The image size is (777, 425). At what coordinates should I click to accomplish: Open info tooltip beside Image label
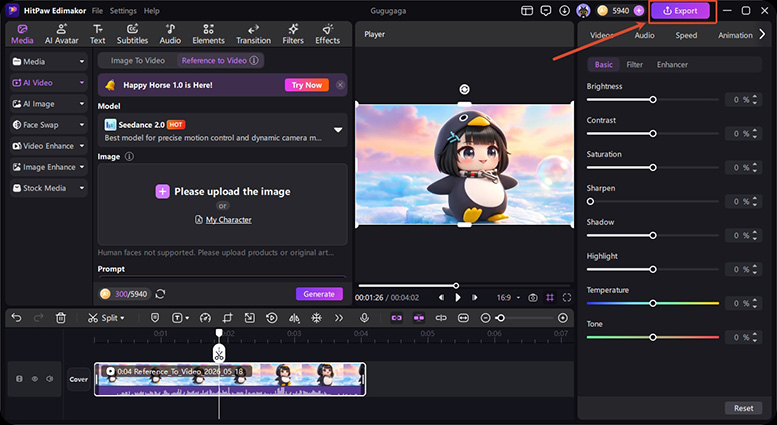point(129,157)
